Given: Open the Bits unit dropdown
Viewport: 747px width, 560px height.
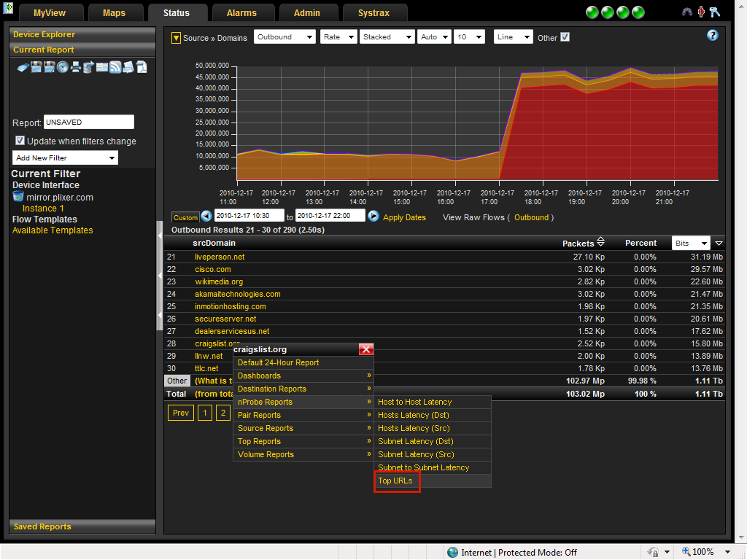Looking at the screenshot, I should tap(690, 244).
